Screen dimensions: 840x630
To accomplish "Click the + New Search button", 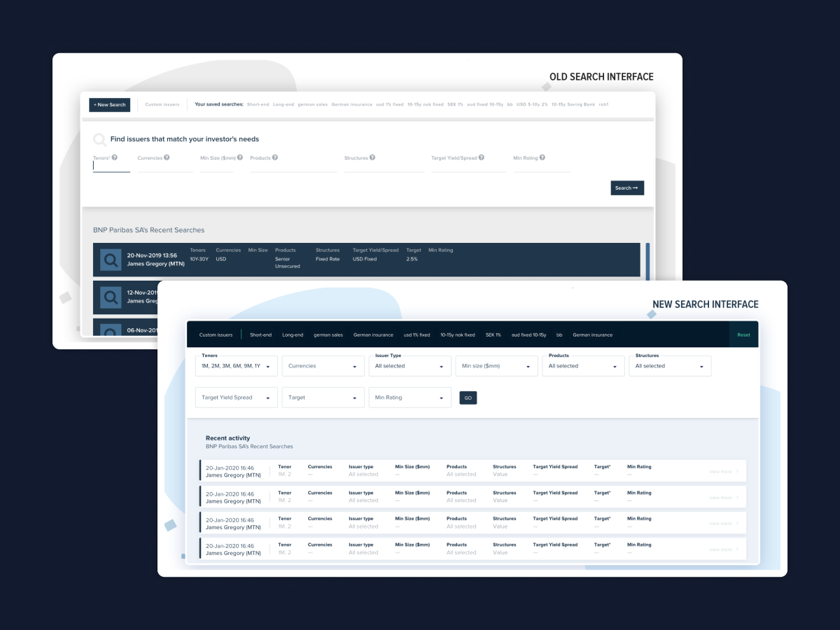I will [110, 105].
